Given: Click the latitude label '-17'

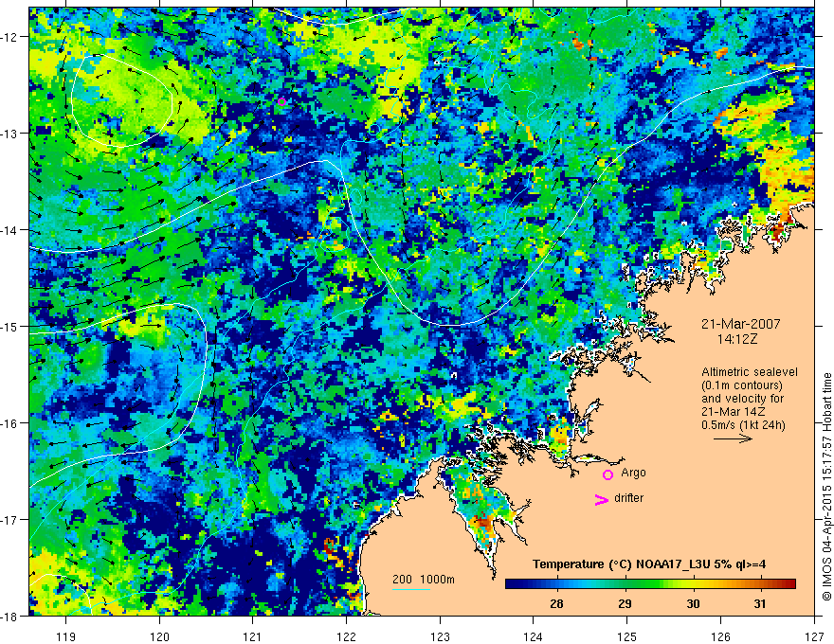Looking at the screenshot, I should pos(10,520).
